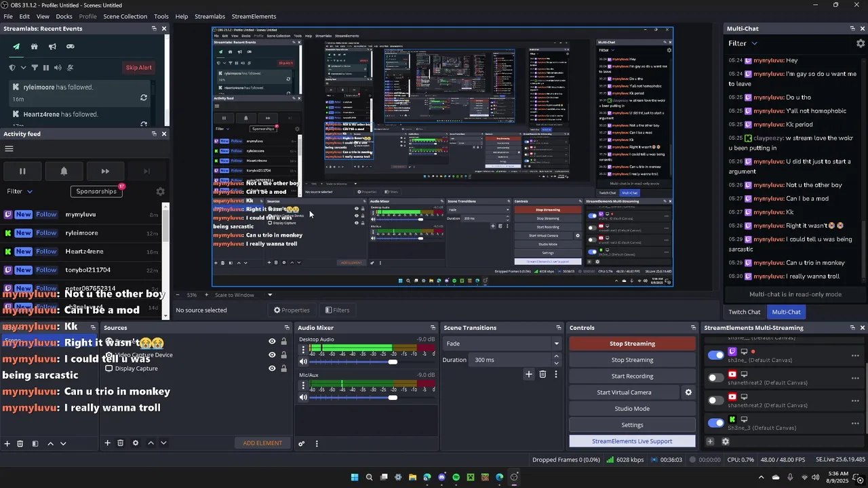
Task: Toggle visibility of Video Capture Device source
Action: coord(272,355)
